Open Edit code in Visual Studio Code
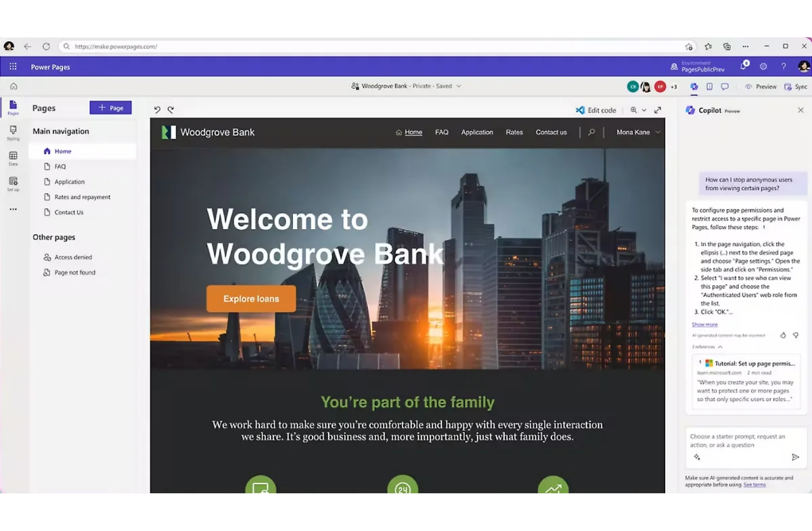The image size is (812, 531). pyautogui.click(x=595, y=110)
